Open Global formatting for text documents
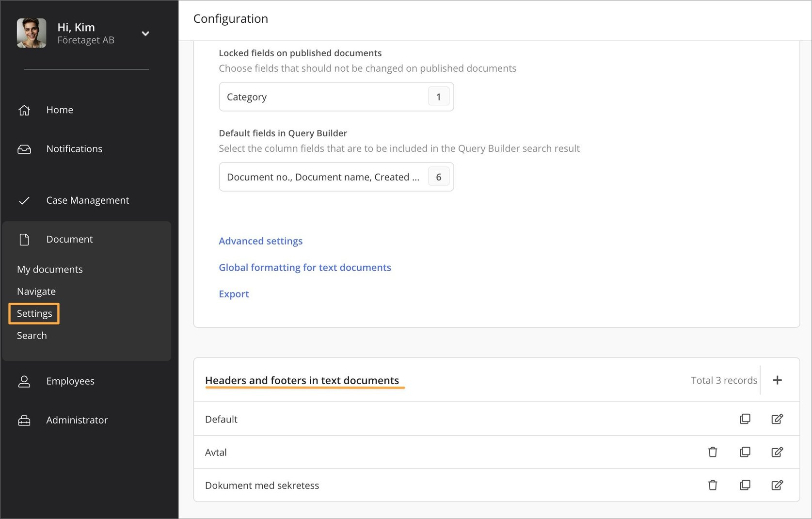 (304, 267)
